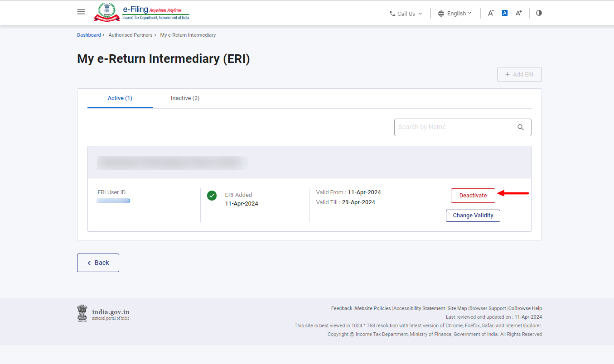Decrease text size with the A- icon

tap(490, 13)
